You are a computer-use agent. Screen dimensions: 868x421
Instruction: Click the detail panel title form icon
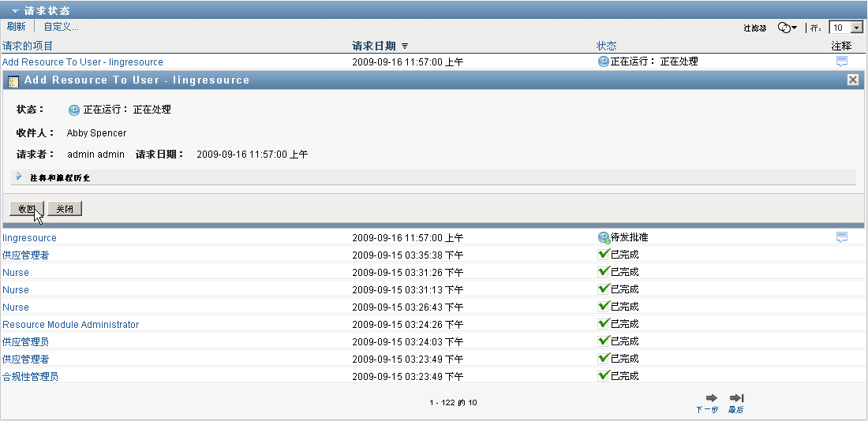[13, 80]
